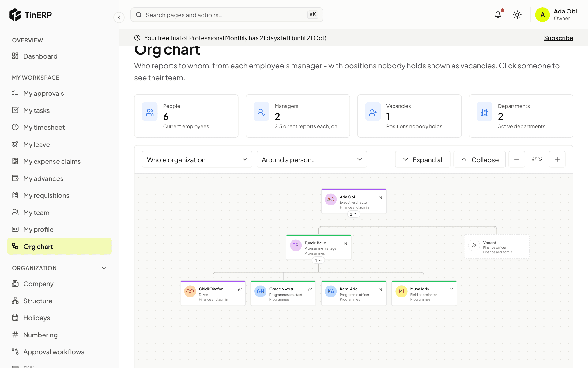The width and height of the screenshot is (588, 368).
Task: Select the Chidi Okafor card
Action: coord(213,293)
